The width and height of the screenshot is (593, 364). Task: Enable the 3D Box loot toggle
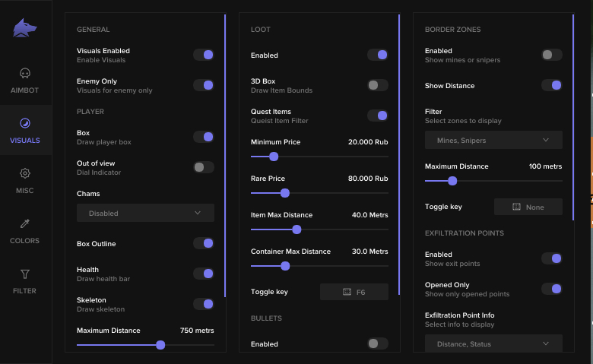(377, 85)
